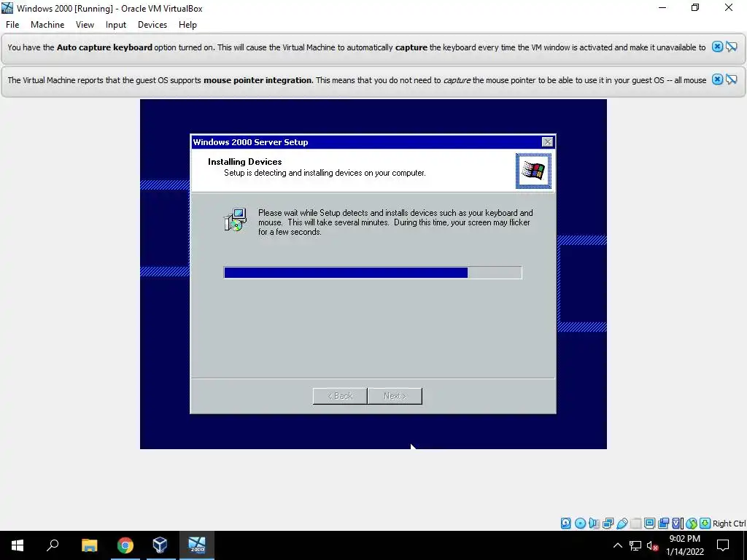747x560 pixels.
Task: Click the optical disk status icon
Action: tap(580, 524)
